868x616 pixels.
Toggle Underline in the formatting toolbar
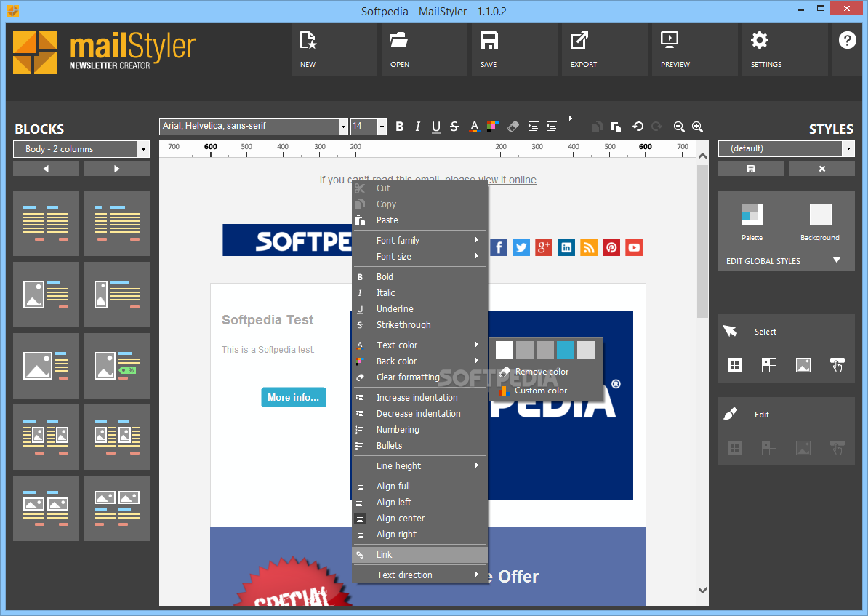pos(436,127)
